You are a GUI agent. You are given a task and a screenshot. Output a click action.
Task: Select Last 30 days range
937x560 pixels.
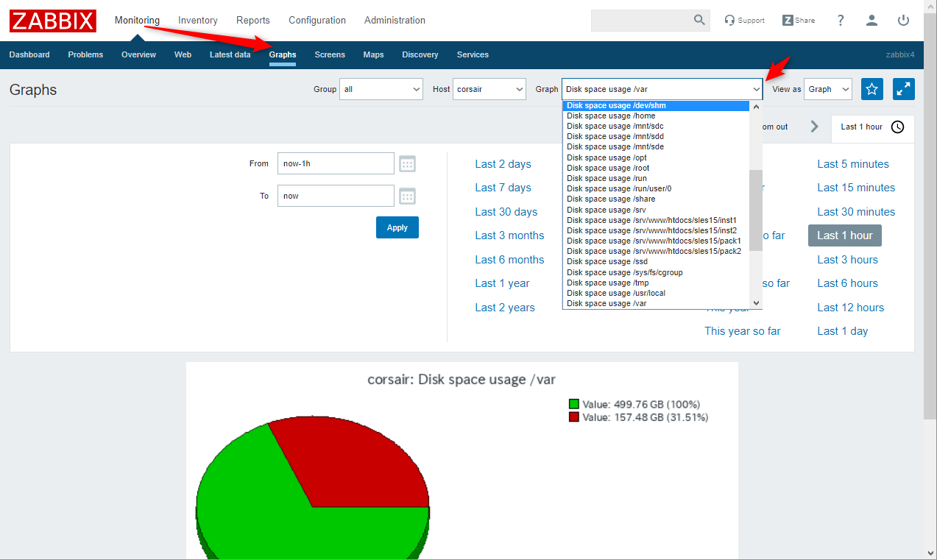coord(506,212)
